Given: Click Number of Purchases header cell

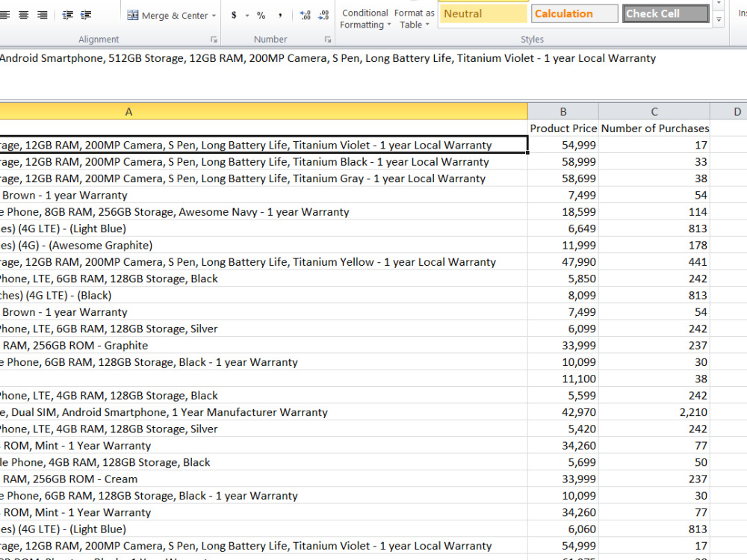Looking at the screenshot, I should coord(654,128).
